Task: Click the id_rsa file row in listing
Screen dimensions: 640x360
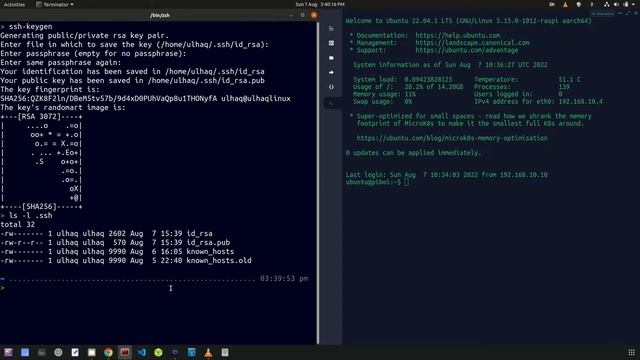Action: (107, 233)
